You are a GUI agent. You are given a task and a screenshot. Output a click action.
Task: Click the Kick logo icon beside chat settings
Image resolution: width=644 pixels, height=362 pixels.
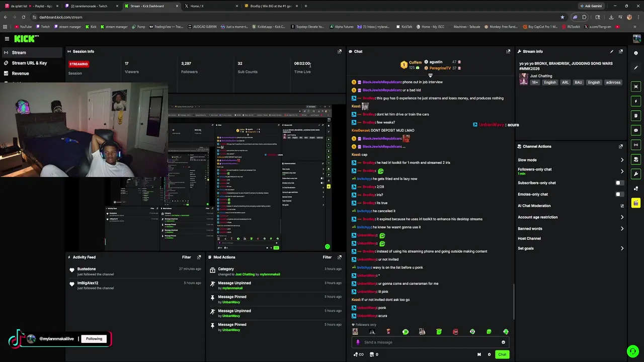click(x=479, y=354)
